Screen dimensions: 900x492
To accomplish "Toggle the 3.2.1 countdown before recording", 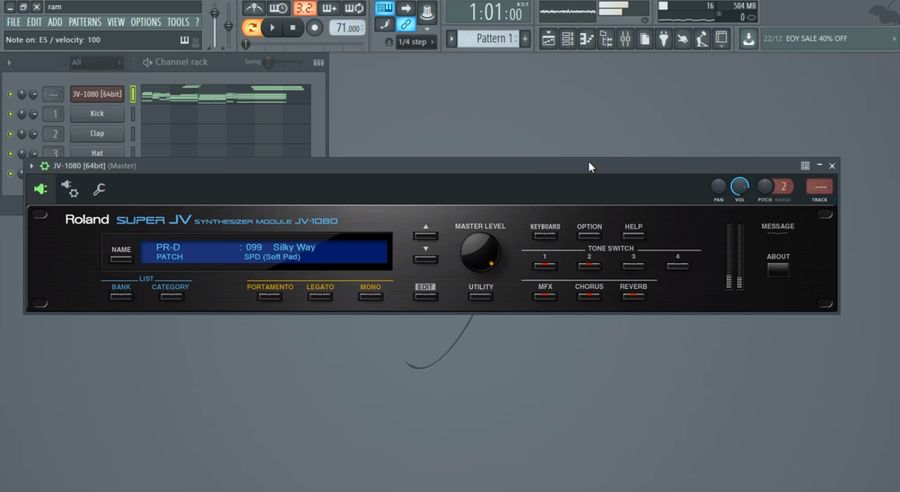I will coord(304,8).
